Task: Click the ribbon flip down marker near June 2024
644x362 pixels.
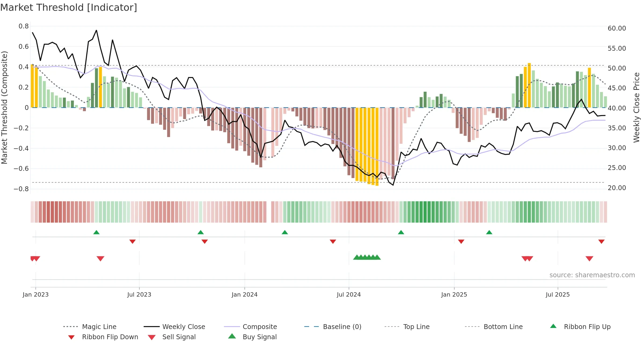Action: (x=333, y=242)
